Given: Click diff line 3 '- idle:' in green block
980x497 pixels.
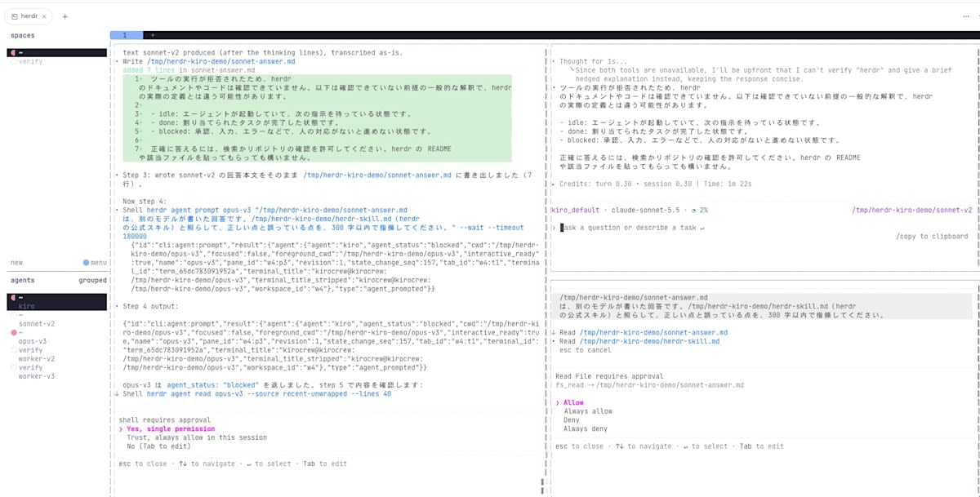Looking at the screenshot, I should click(x=283, y=114).
